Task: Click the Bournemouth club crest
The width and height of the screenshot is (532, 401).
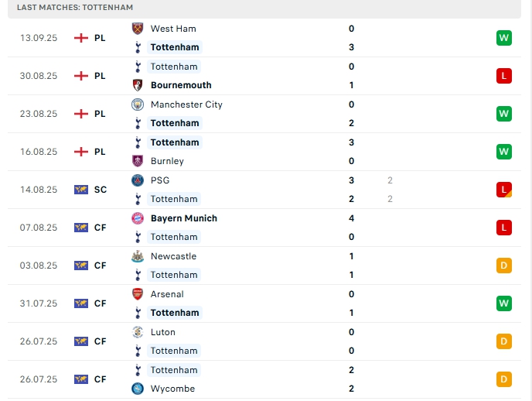Action: pyautogui.click(x=138, y=85)
